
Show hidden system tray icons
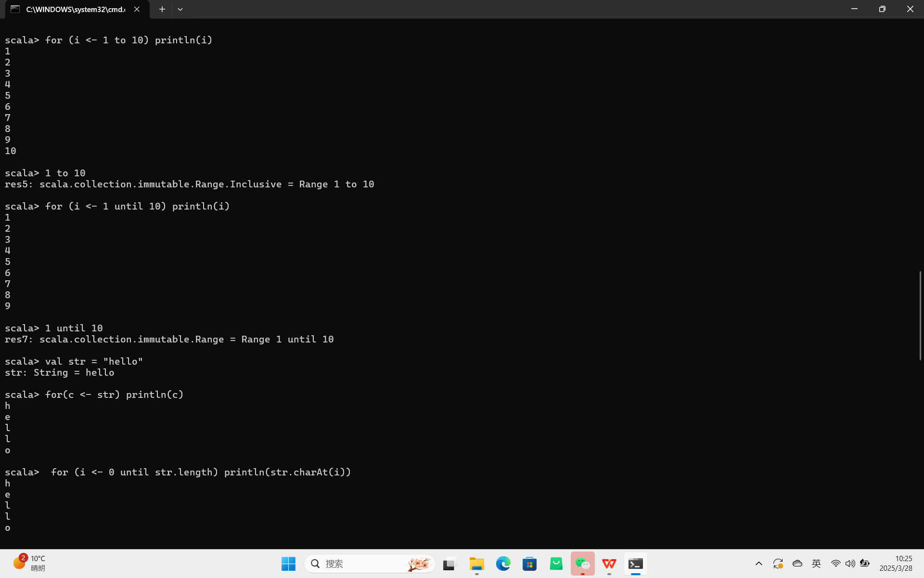pyautogui.click(x=758, y=564)
